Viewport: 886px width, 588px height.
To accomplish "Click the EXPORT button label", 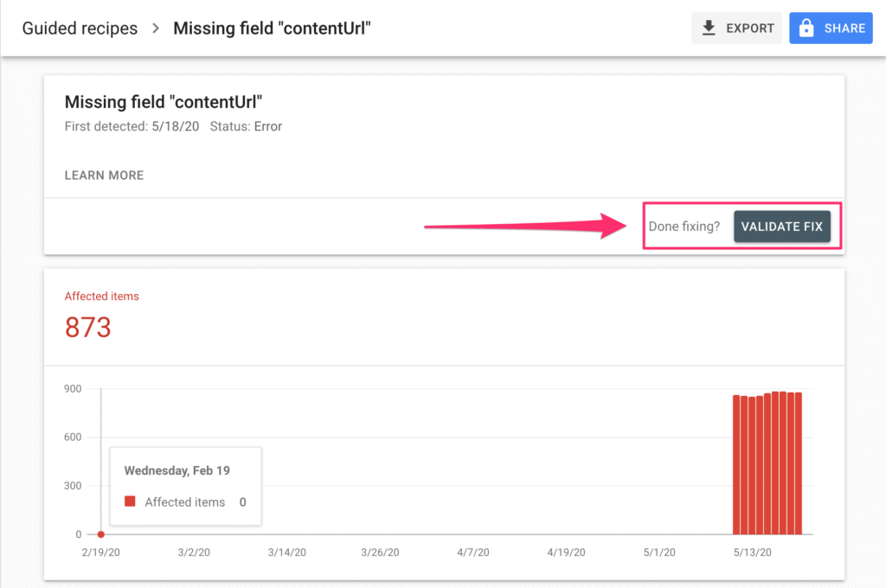I will (750, 29).
